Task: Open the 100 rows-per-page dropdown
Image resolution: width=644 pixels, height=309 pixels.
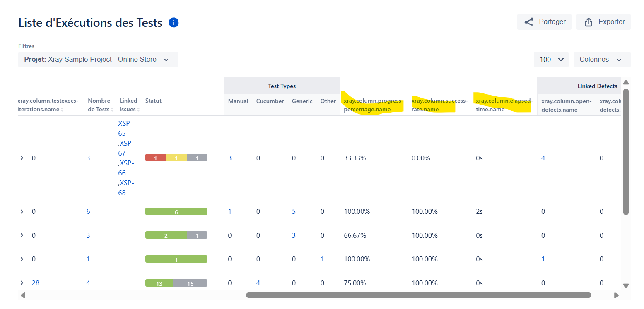Action: point(551,60)
